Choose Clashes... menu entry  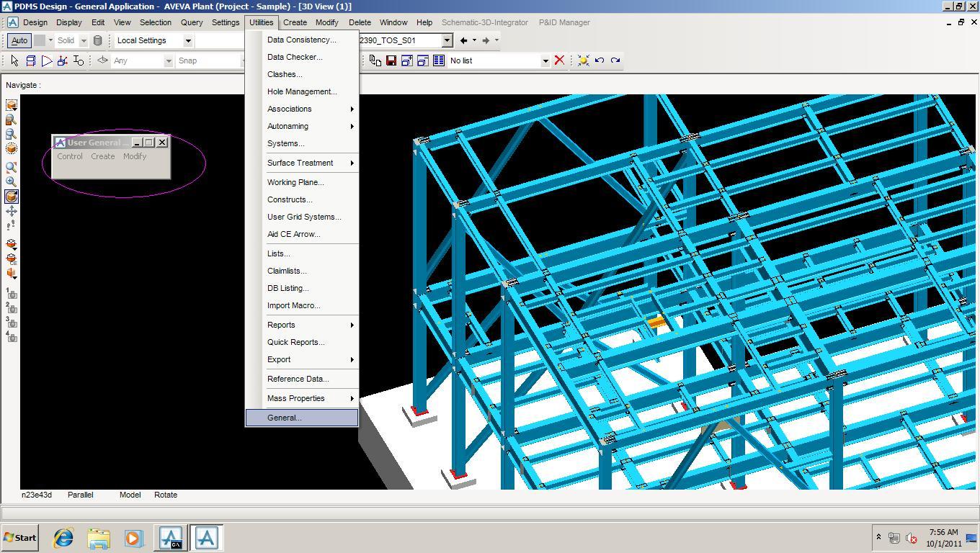click(x=302, y=74)
